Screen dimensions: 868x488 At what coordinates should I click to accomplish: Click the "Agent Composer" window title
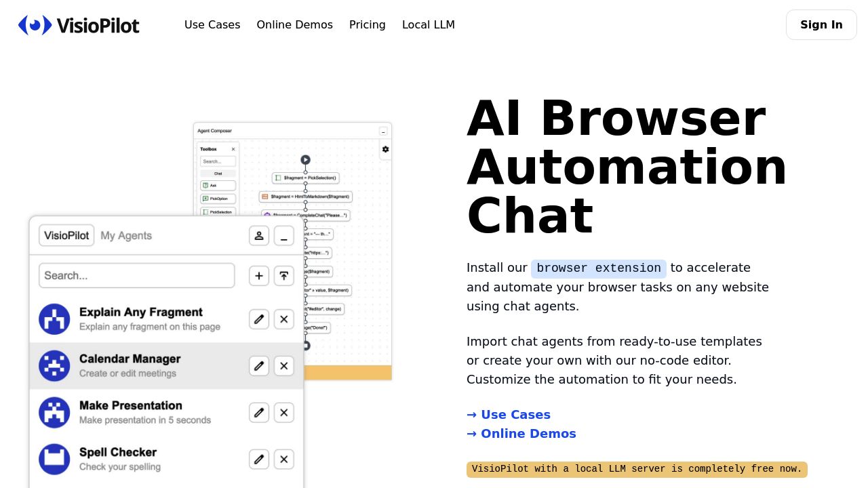(x=214, y=131)
